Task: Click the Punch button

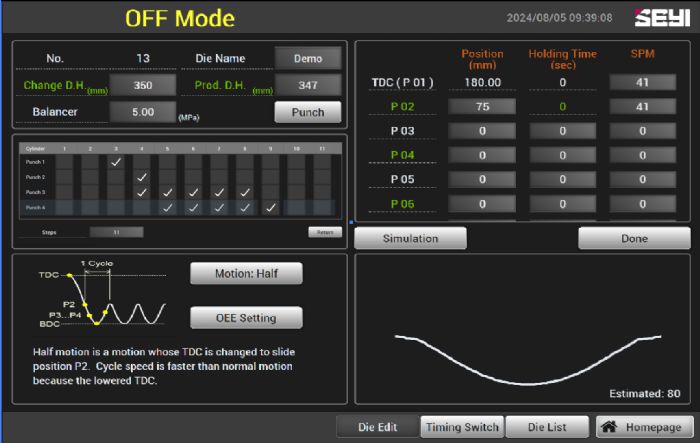Action: [308, 112]
